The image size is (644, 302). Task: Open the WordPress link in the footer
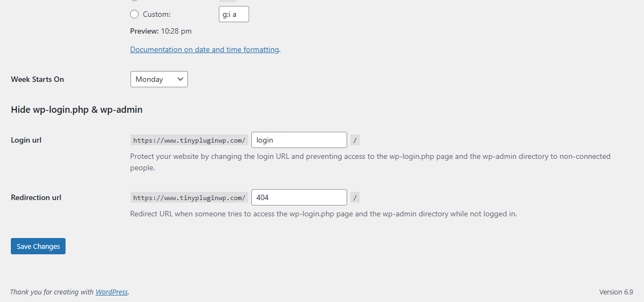point(112,292)
